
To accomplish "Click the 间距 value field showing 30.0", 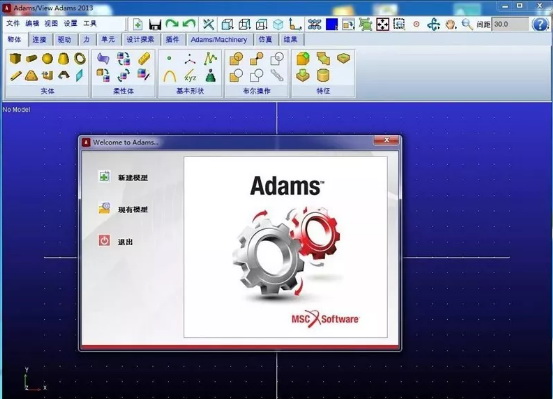I will 510,24.
